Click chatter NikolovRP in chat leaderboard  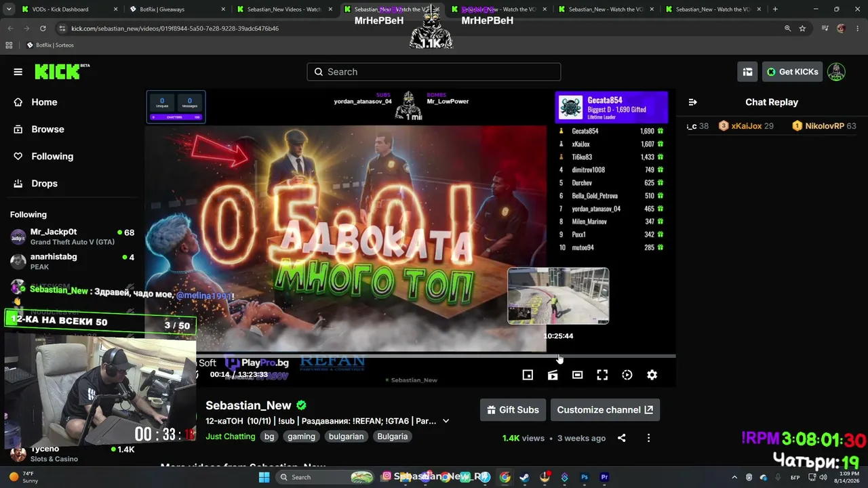(824, 126)
